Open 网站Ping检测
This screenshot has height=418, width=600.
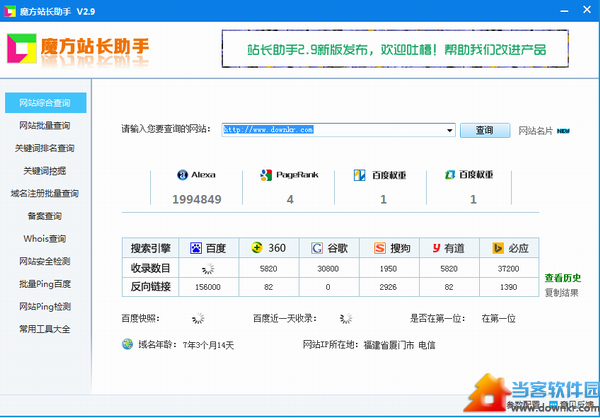point(45,307)
